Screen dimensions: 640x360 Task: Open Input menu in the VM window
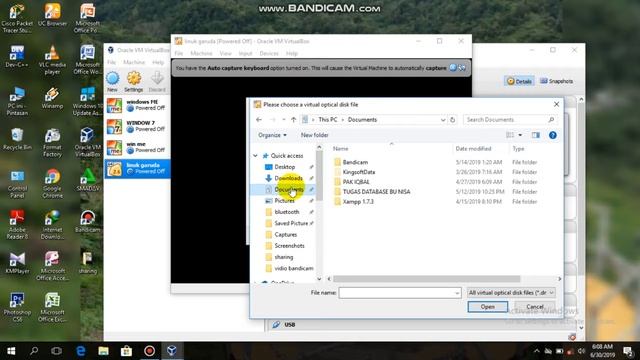pyautogui.click(x=245, y=53)
